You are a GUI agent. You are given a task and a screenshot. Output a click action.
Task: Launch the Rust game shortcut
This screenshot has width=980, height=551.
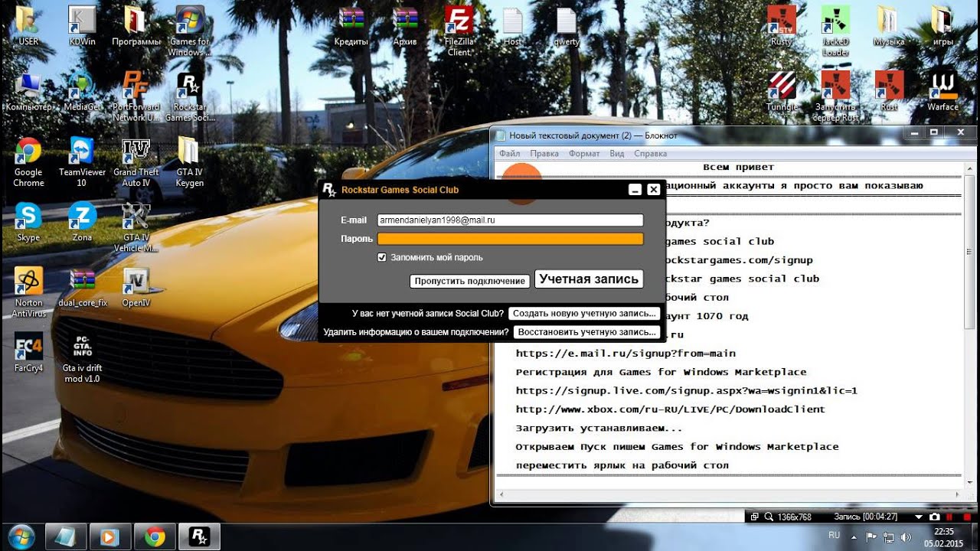click(889, 90)
